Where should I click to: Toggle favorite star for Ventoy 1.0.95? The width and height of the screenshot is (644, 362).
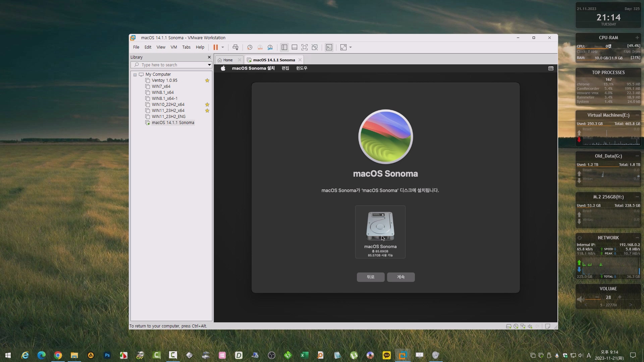point(207,80)
